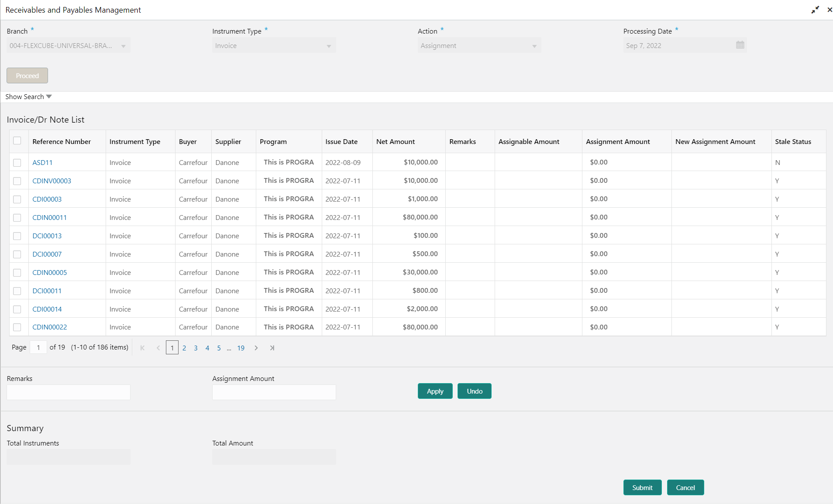Tick the CDI00014 row checkbox
Viewport: 833px width, 504px height.
(17, 309)
